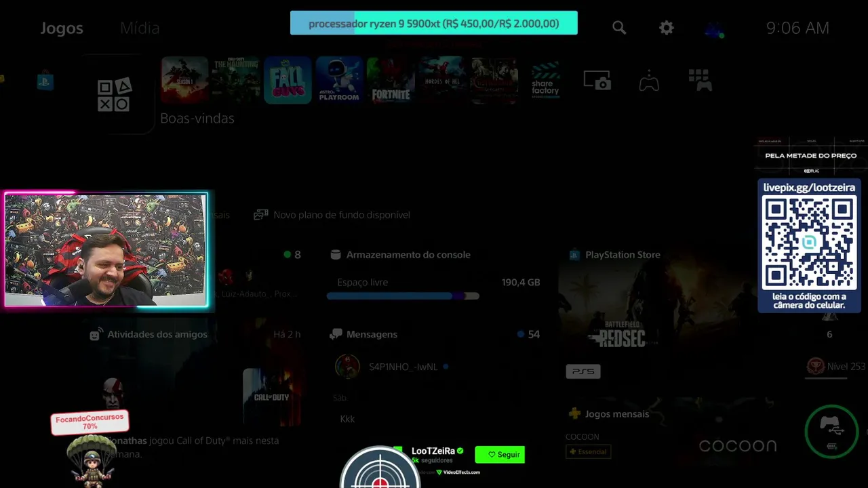The image size is (868, 488).
Task: Click the trophy Nível 253 indicator
Action: pos(835,367)
